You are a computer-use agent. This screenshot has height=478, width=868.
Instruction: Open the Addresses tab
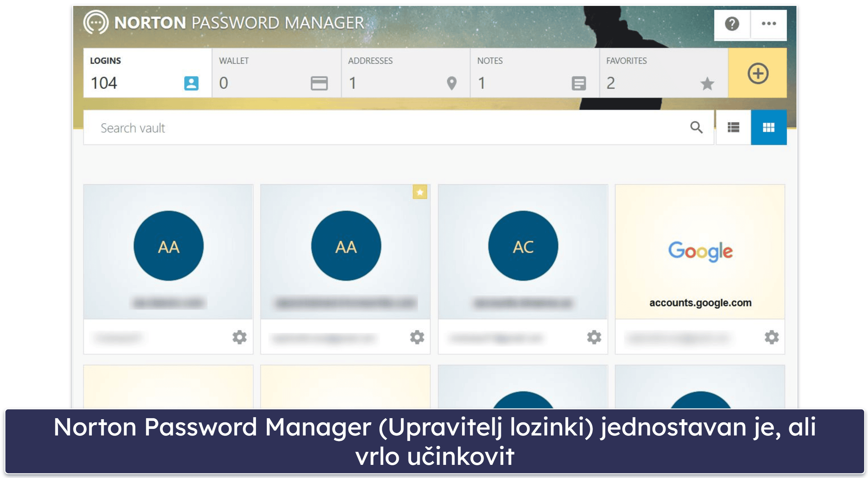406,73
